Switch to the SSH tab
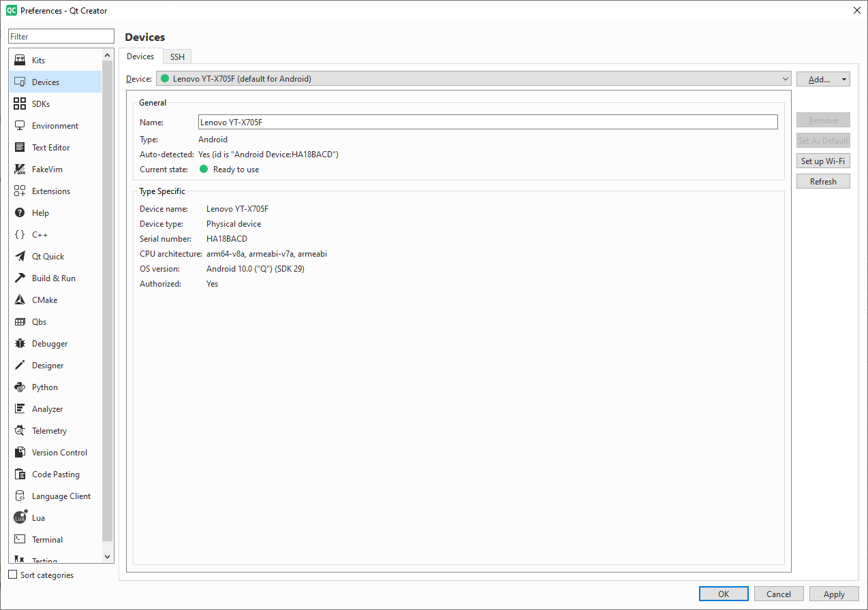Viewport: 868px width, 610px height. pos(177,57)
